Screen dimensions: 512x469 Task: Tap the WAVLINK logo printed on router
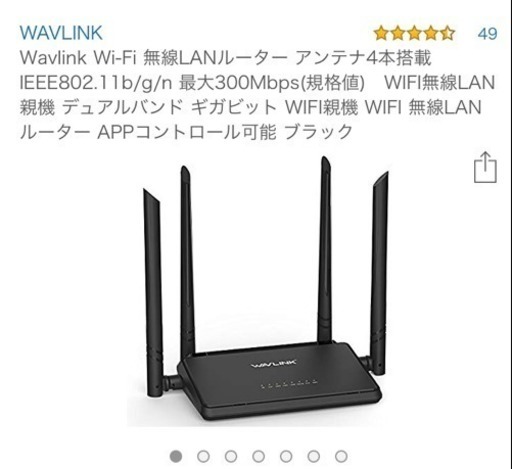(273, 364)
